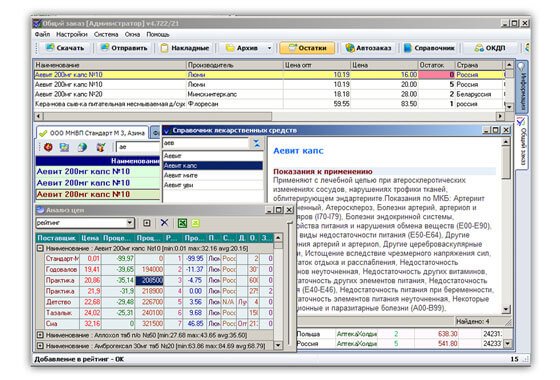Click the Скачать download toolbar button
The image size is (560, 380).
tap(65, 48)
